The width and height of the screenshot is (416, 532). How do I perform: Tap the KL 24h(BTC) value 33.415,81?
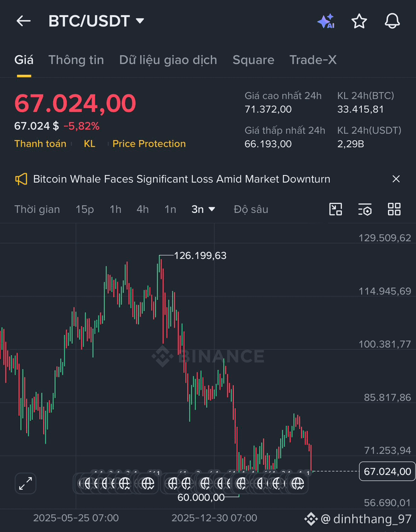360,109
